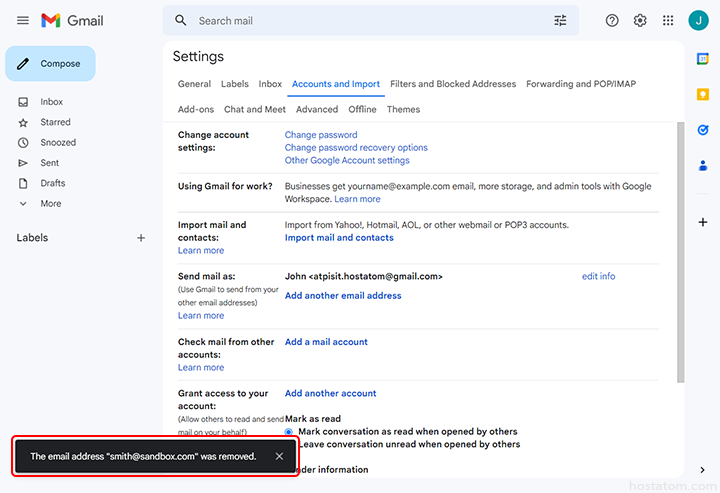Expand the side panel arrow
The image size is (720, 493).
pos(703,470)
